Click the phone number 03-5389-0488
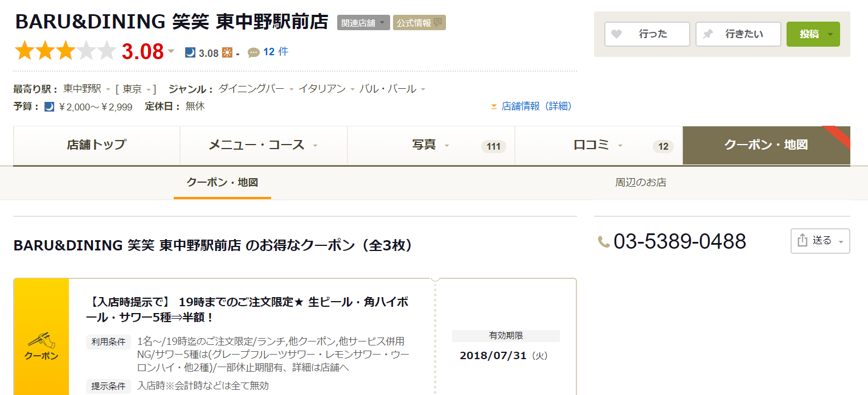This screenshot has width=868, height=395. [x=679, y=241]
